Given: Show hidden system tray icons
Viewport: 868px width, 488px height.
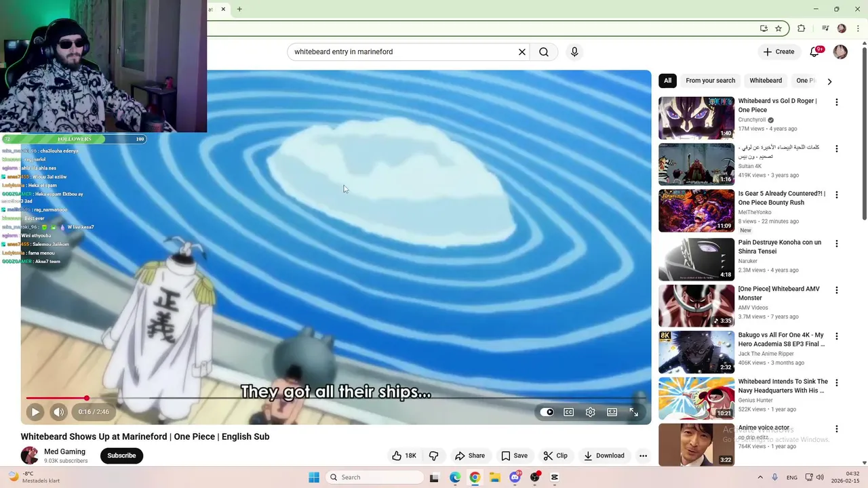Looking at the screenshot, I should click(759, 477).
